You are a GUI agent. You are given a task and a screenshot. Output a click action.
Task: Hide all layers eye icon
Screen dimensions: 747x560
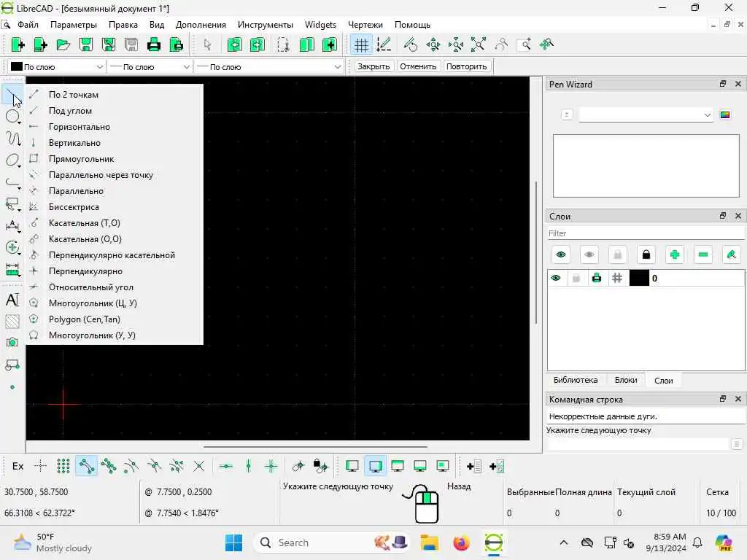(589, 254)
